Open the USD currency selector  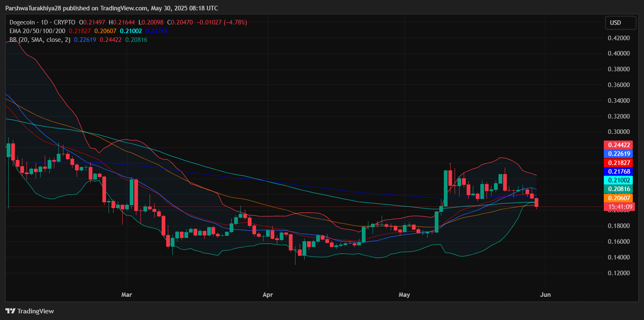(620, 23)
